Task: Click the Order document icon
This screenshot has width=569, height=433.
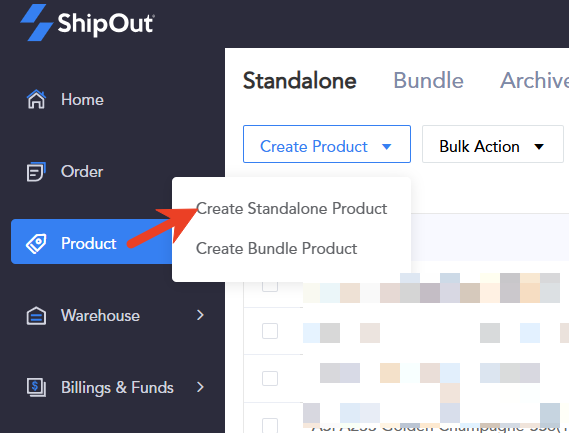Action: 36,172
